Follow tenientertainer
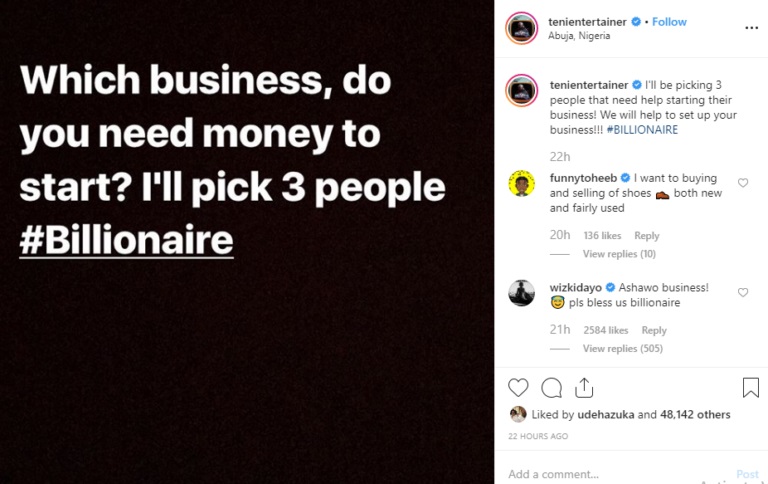768x484 pixels. click(x=669, y=22)
